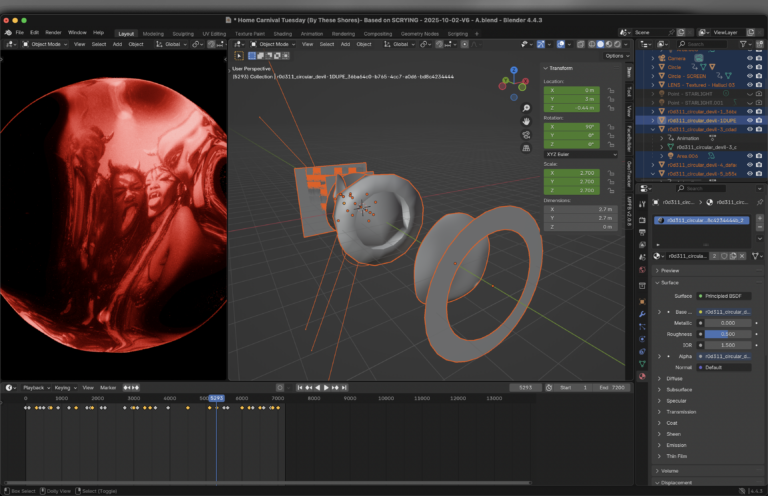Hide the Camera object in viewport

749,58
